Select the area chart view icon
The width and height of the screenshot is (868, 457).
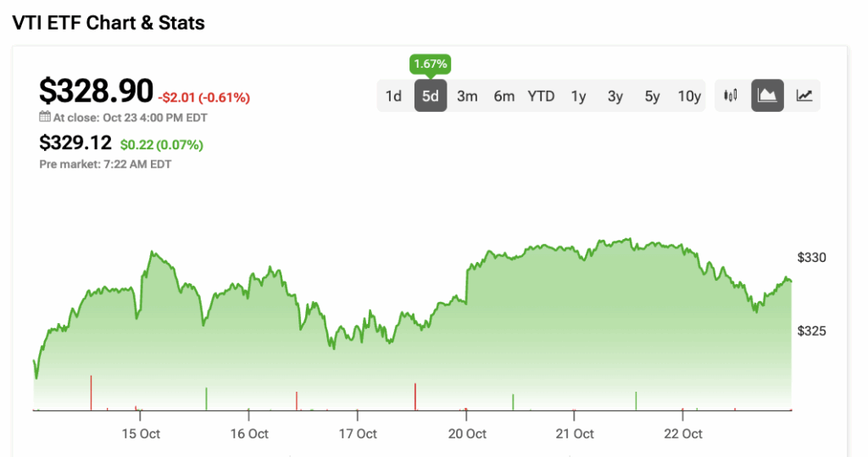(767, 96)
